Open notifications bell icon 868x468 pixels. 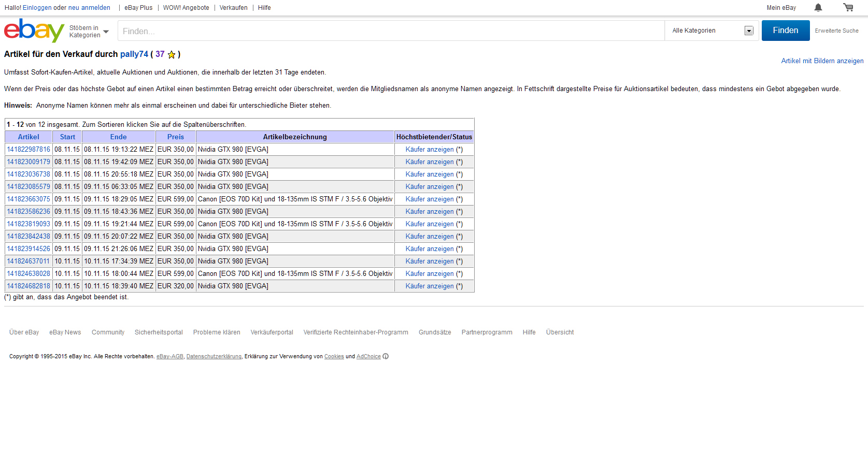pos(818,7)
